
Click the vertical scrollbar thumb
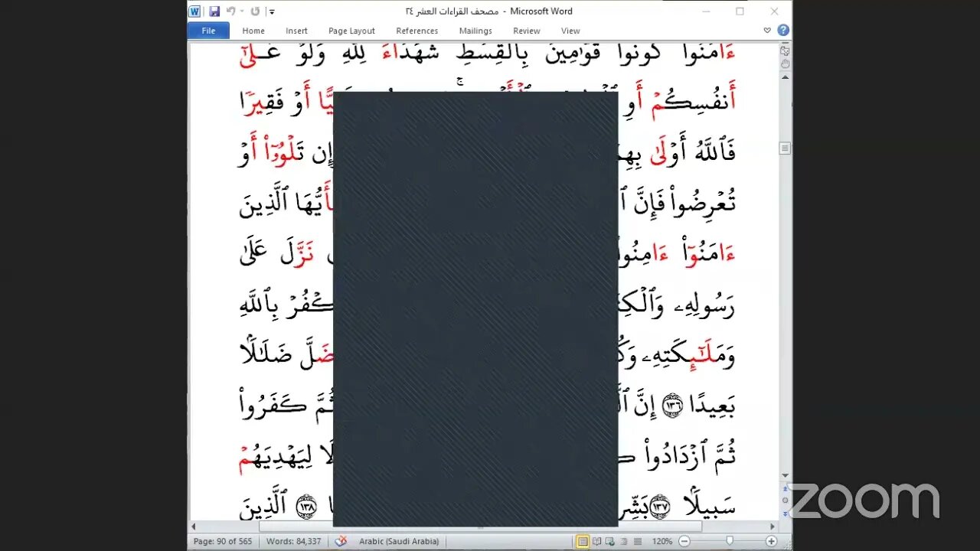(x=785, y=148)
